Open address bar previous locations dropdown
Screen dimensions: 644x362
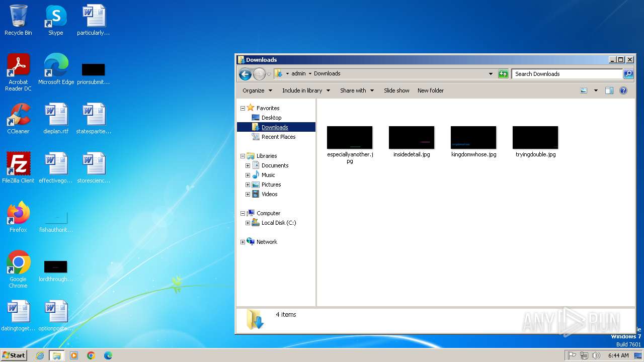click(x=491, y=74)
